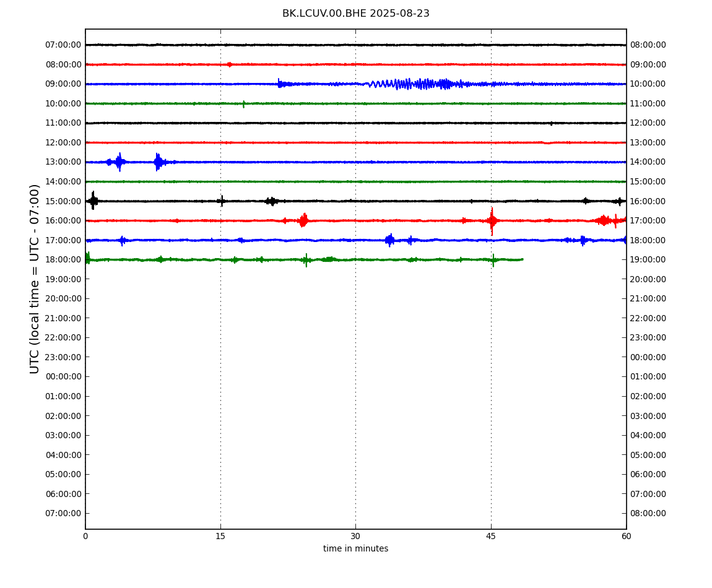Click the x-axis tick label 45
The height and width of the screenshot is (588, 712).
(x=491, y=536)
